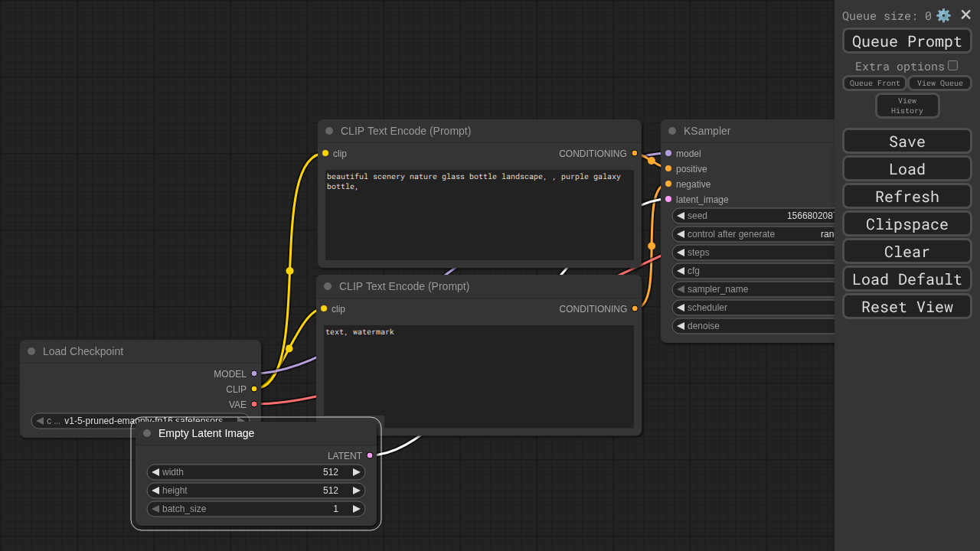Viewport: 980px width, 551px height.
Task: Click the LATENT output connector
Action: click(x=370, y=455)
